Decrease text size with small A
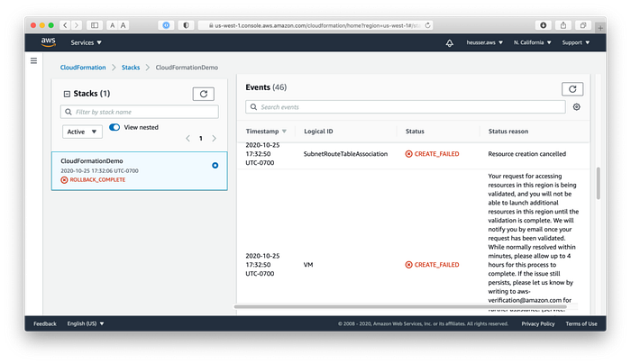The height and width of the screenshot is (364, 631). 113,25
